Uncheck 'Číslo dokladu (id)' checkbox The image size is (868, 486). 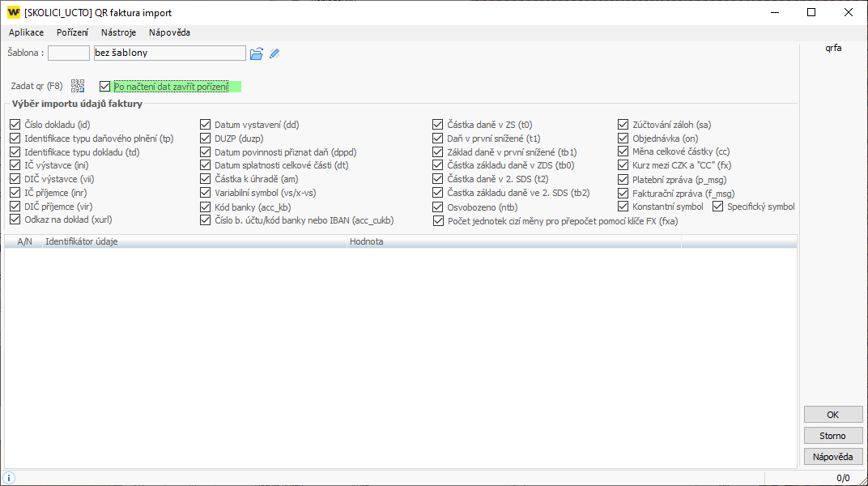tap(15, 125)
